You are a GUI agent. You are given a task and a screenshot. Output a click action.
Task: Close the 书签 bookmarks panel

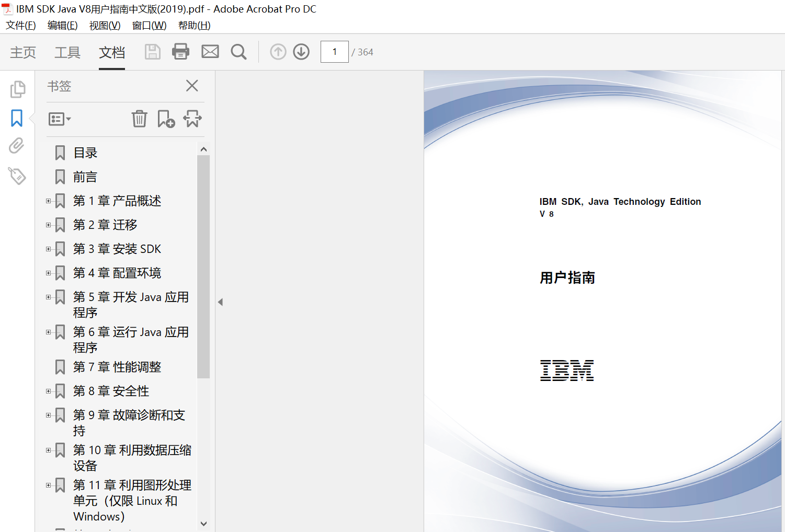coord(192,86)
